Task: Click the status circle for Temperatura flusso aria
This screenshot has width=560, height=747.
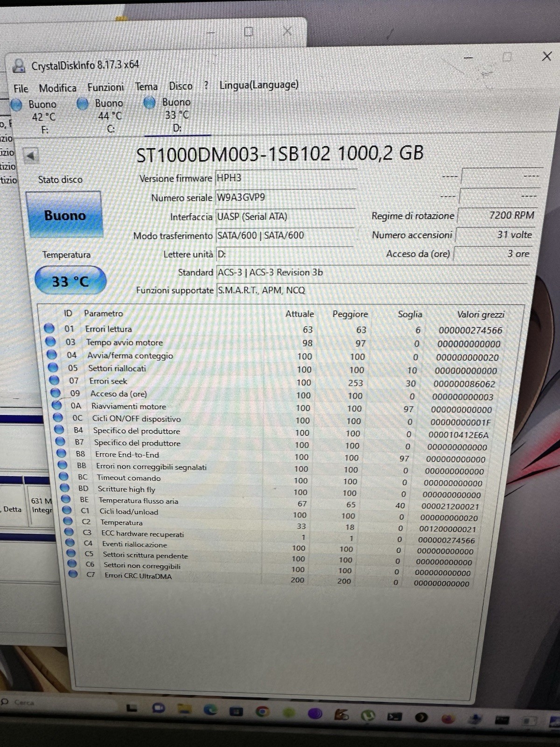Action: click(x=66, y=499)
